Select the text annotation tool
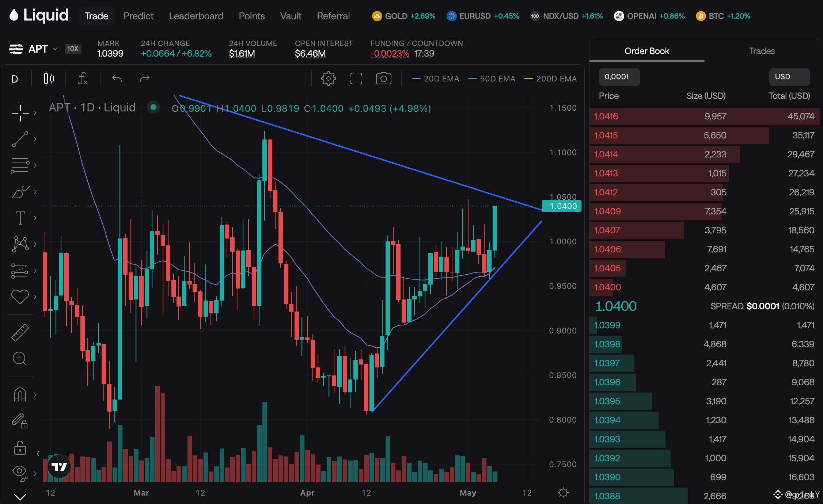The height and width of the screenshot is (504, 823). click(x=20, y=218)
